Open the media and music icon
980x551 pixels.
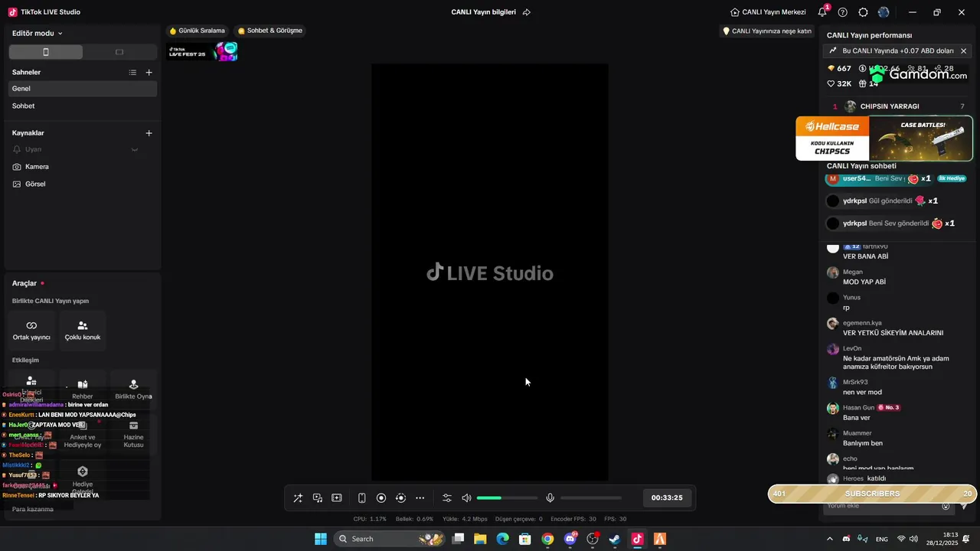(318, 498)
